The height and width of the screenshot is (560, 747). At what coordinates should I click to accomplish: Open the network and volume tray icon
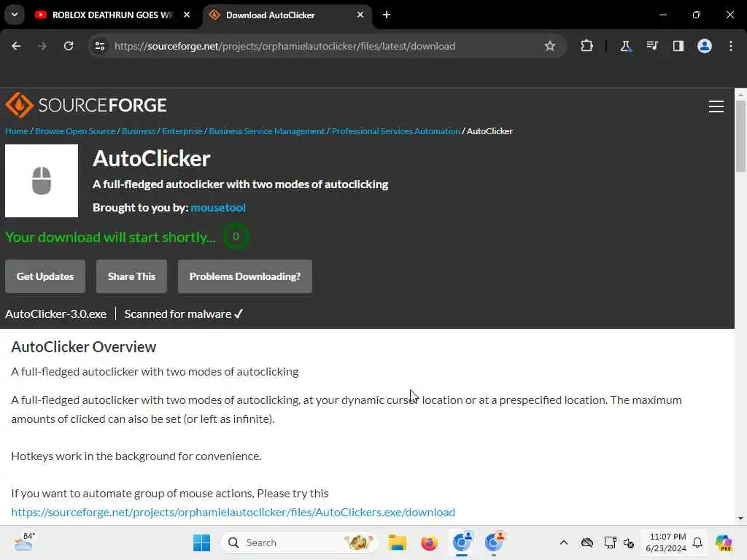[629, 542]
